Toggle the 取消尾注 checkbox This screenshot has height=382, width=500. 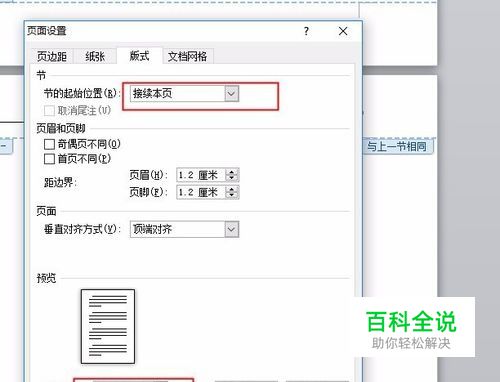pyautogui.click(x=49, y=110)
